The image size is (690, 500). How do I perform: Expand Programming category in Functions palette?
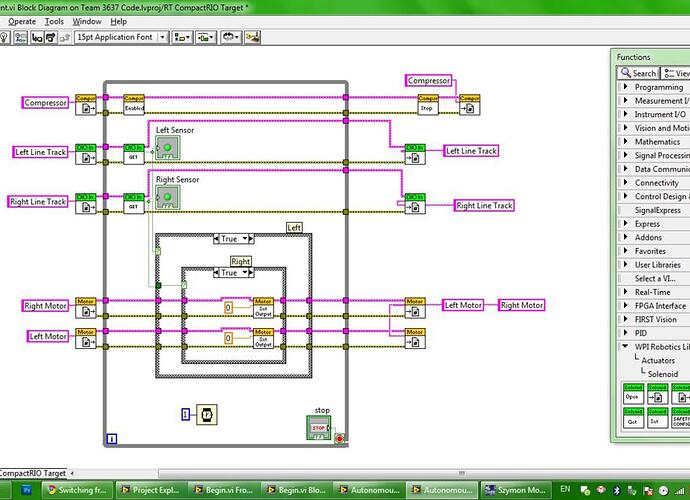click(x=626, y=87)
